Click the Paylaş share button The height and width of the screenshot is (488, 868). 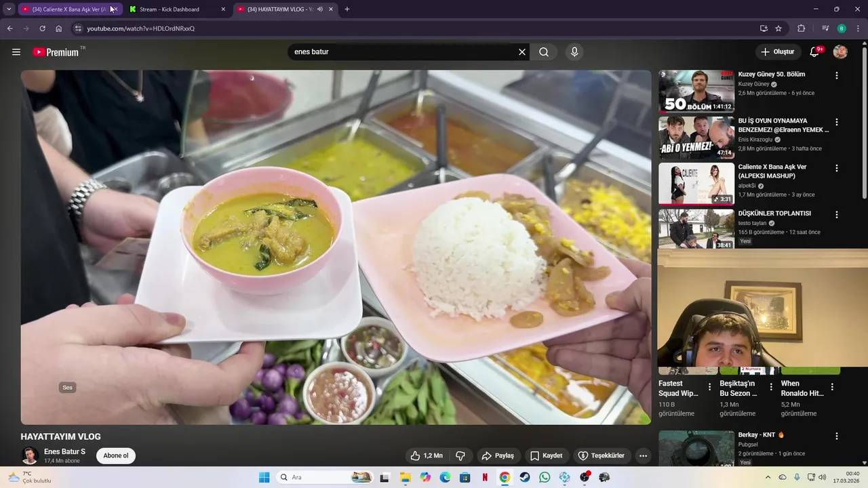click(497, 455)
